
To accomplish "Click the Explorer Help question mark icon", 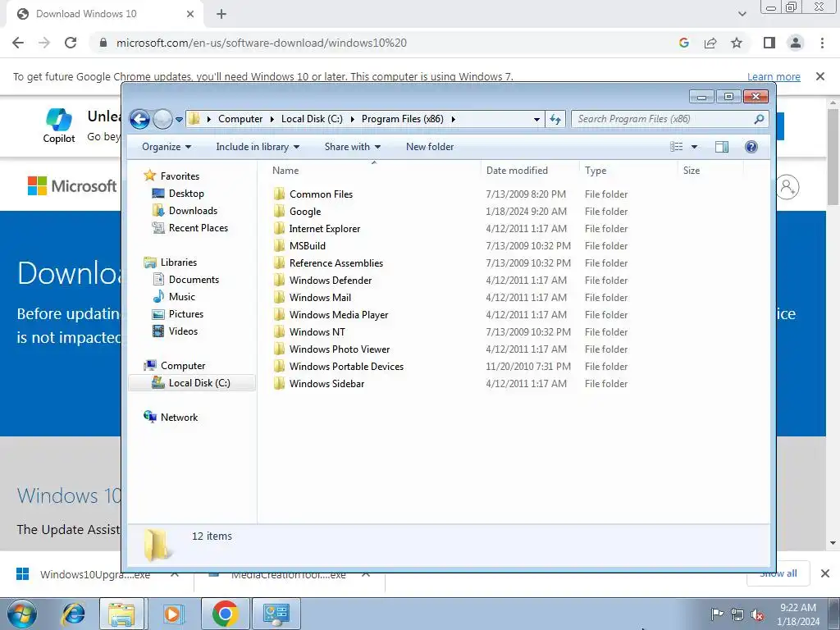I will 751,147.
